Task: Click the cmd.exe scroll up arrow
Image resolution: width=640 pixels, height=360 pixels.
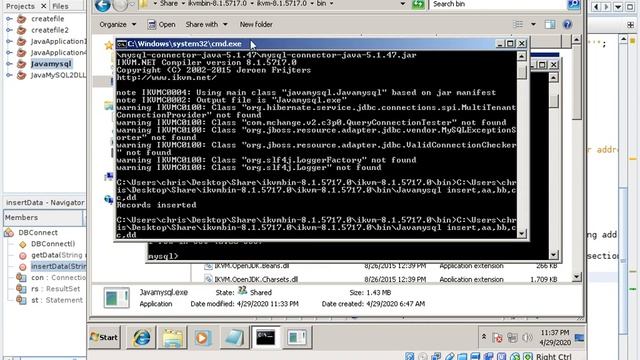Action: (522, 56)
